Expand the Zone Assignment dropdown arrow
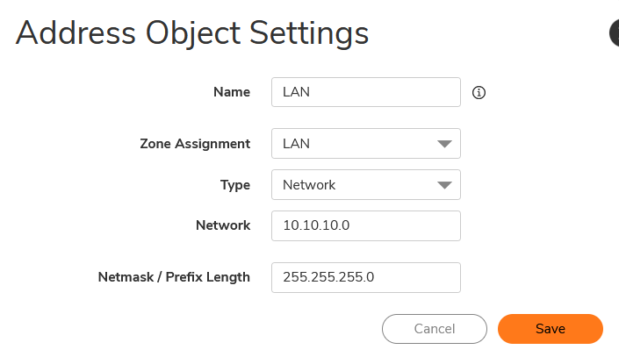Image resolution: width=619 pixels, height=364 pixels. click(444, 144)
